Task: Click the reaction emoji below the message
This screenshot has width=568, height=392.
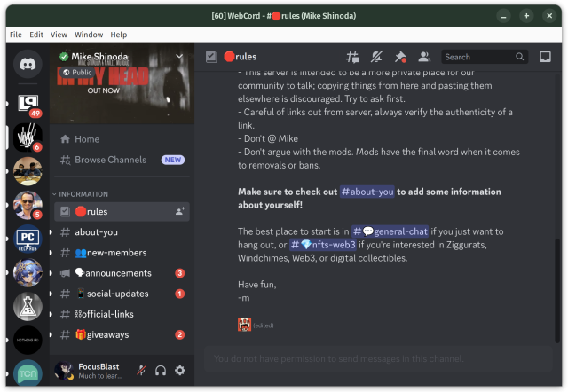Action: 245,325
